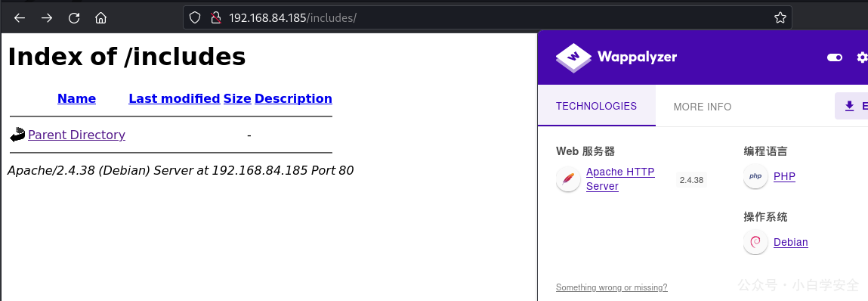Click the export download button

[851, 106]
